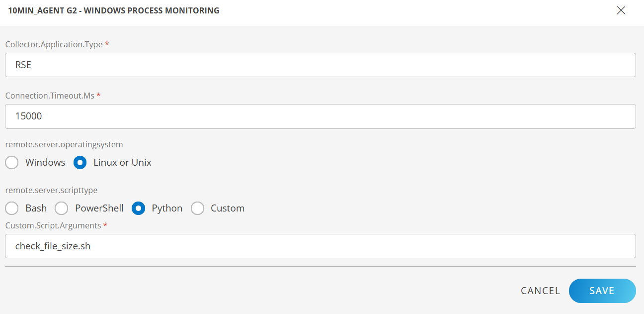Image resolution: width=644 pixels, height=314 pixels.
Task: Save the monitoring configuration
Action: pos(602,291)
